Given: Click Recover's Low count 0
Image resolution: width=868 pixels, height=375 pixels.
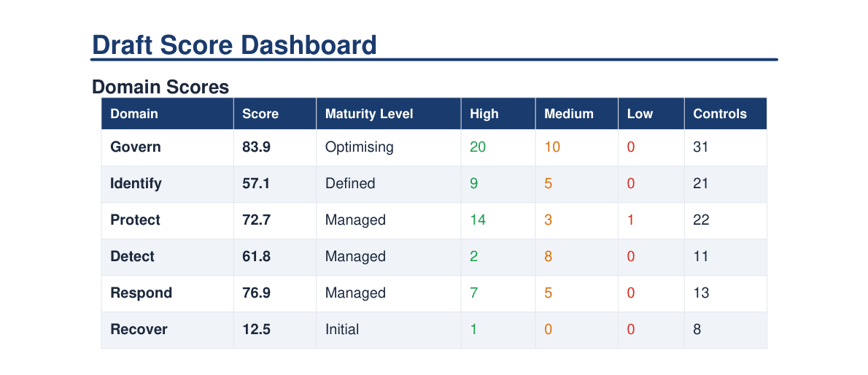Looking at the screenshot, I should pos(631,330).
